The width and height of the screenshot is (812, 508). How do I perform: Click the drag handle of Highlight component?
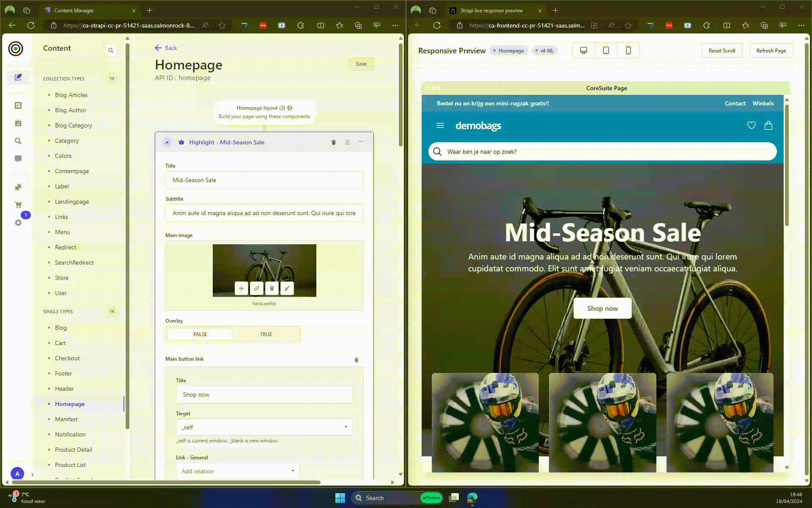coord(347,142)
